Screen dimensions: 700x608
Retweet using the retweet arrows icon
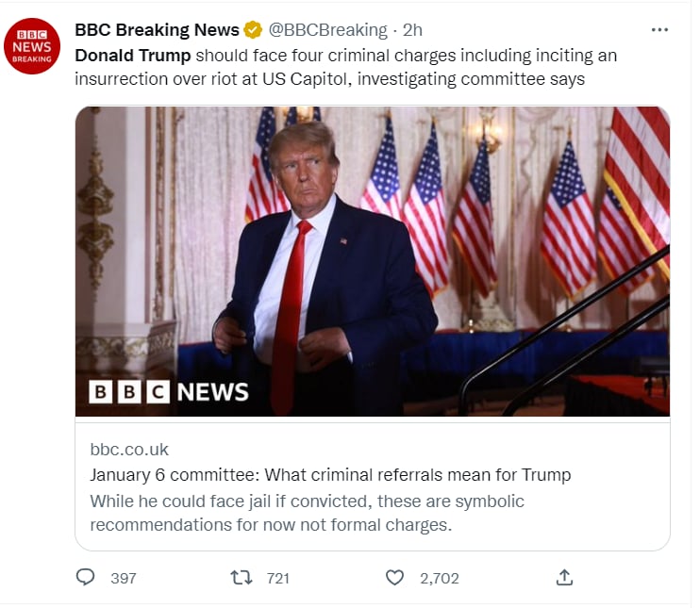pos(242,577)
